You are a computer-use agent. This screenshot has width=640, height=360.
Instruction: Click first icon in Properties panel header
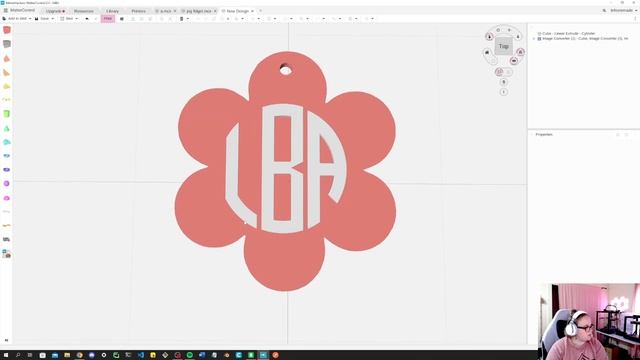tap(618, 134)
